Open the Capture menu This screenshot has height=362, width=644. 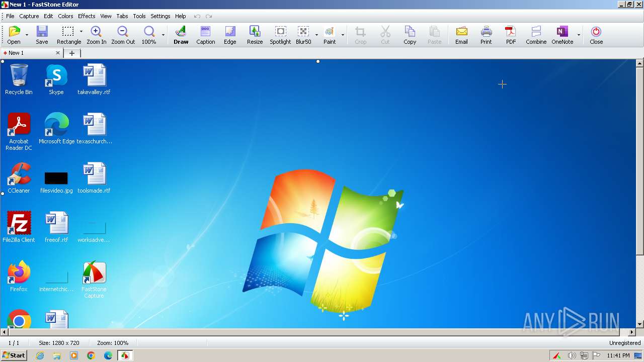[x=29, y=16]
